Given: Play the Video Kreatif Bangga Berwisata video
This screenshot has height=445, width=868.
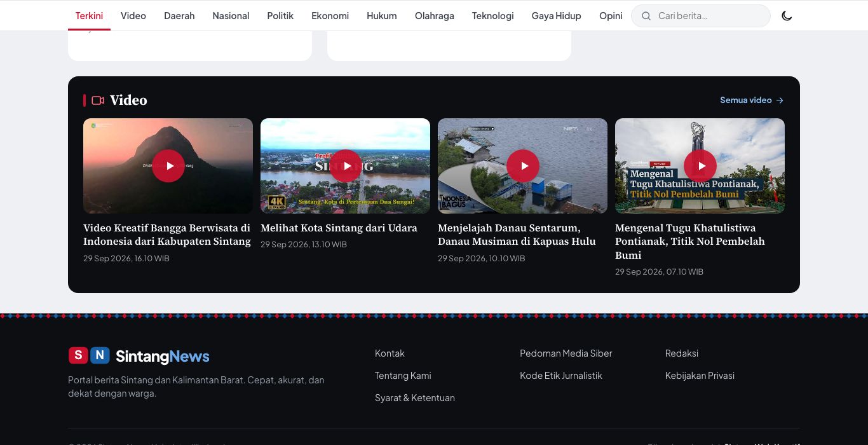Looking at the screenshot, I should pyautogui.click(x=168, y=166).
